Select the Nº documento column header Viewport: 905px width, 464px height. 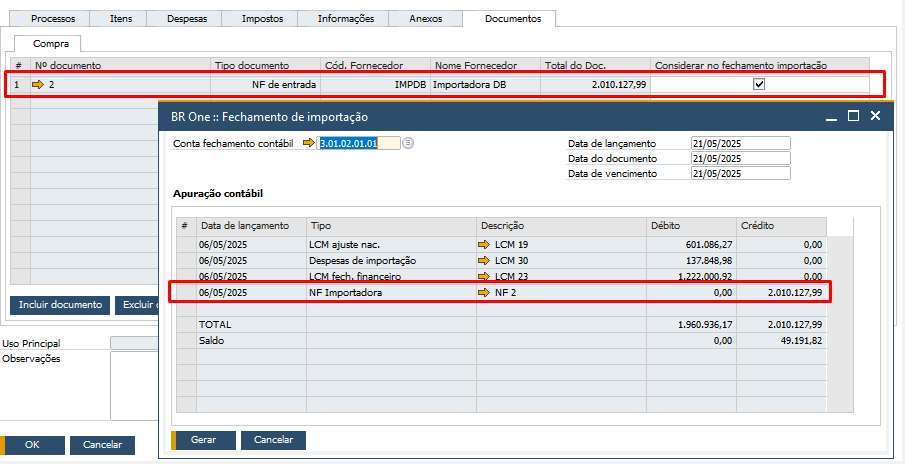[x=121, y=66]
